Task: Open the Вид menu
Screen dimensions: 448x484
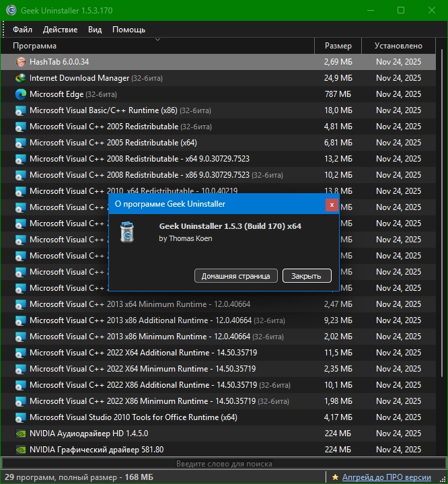Action: [95, 30]
